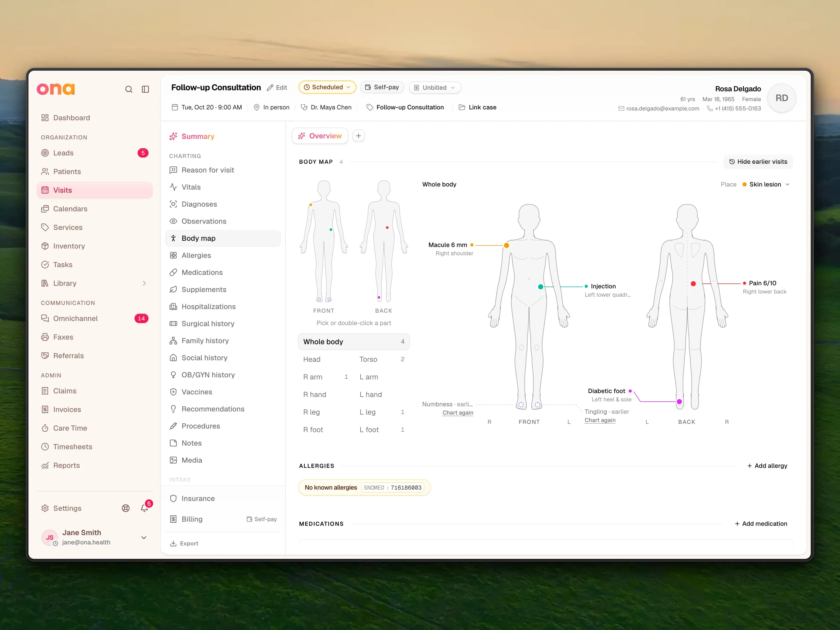
Task: Open the Patients page
Action: click(95, 171)
